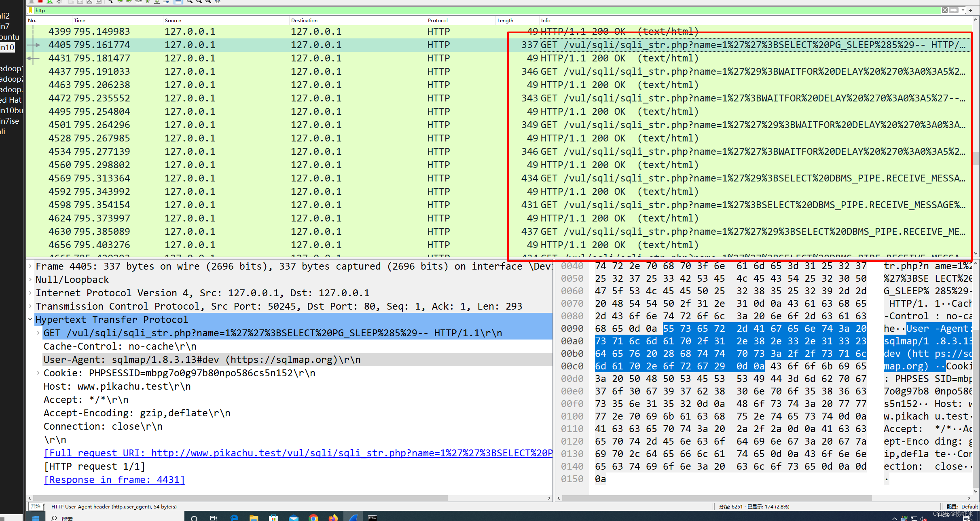Open Mail app from taskbar
The image size is (980, 521).
click(x=294, y=517)
